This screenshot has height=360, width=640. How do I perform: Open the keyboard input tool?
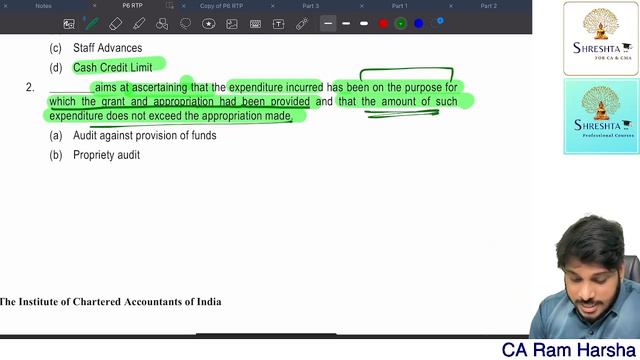256,24
